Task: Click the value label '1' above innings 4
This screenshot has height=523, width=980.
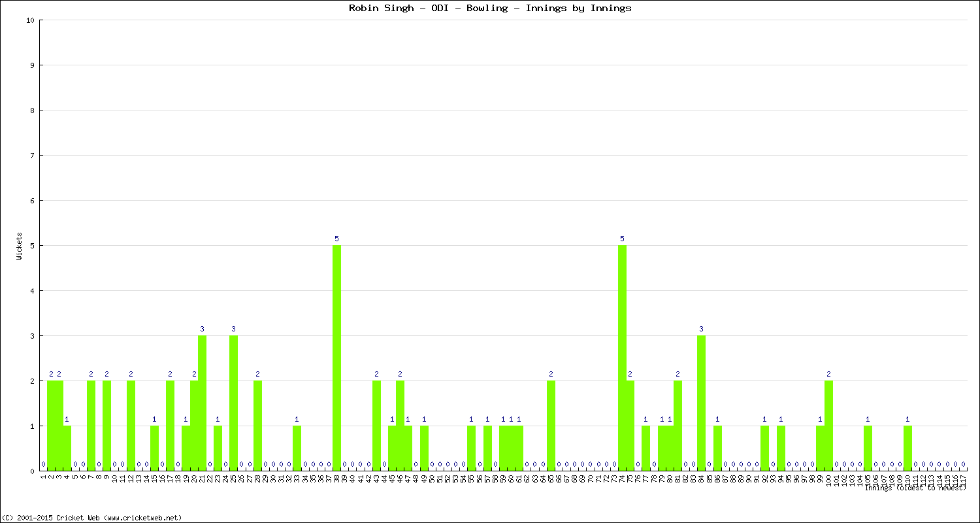Action: [67, 420]
